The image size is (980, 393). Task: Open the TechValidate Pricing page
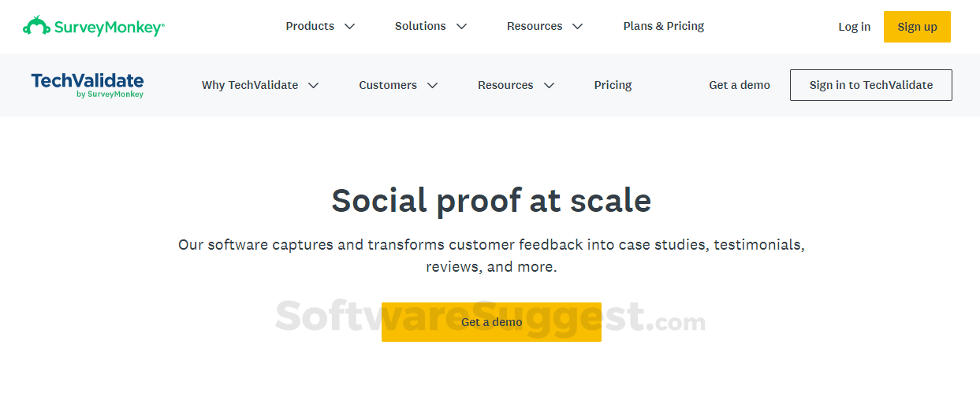coord(613,85)
